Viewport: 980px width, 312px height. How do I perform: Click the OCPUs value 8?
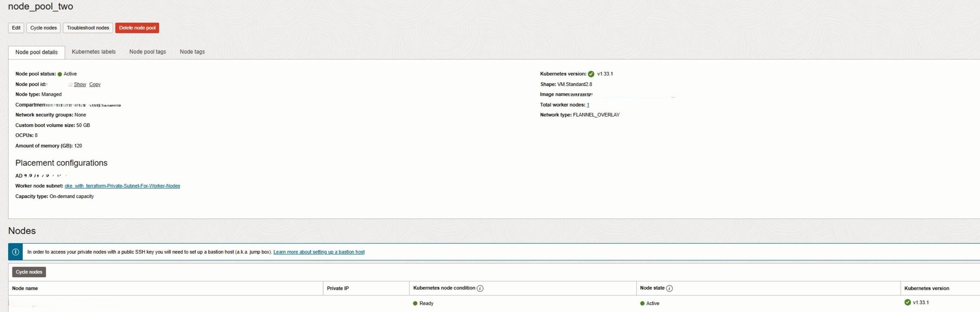[x=36, y=135]
